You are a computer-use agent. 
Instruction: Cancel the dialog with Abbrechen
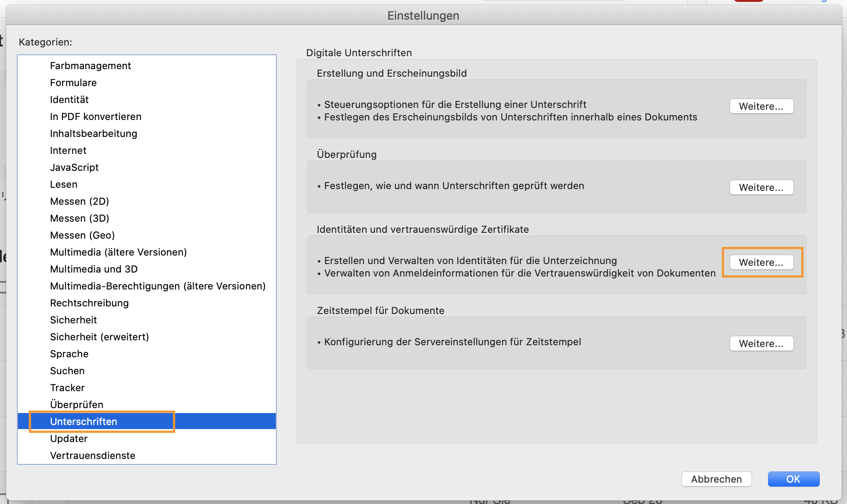(x=716, y=479)
